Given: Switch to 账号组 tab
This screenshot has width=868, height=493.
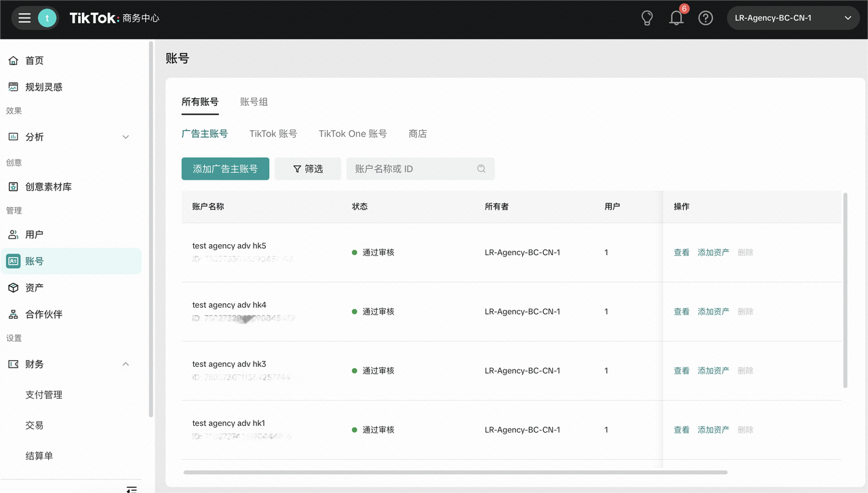Looking at the screenshot, I should click(254, 102).
